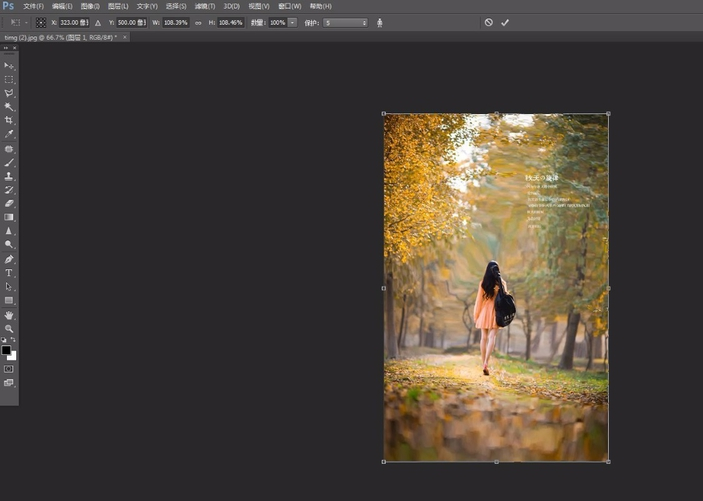This screenshot has width=703, height=501.
Task: Select the Lasso tool
Action: click(x=9, y=93)
